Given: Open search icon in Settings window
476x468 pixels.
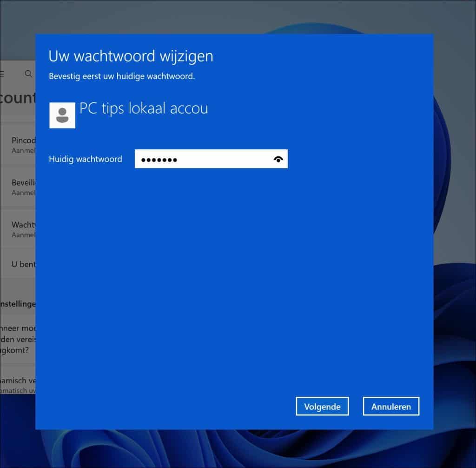Looking at the screenshot, I should pyautogui.click(x=28, y=74).
